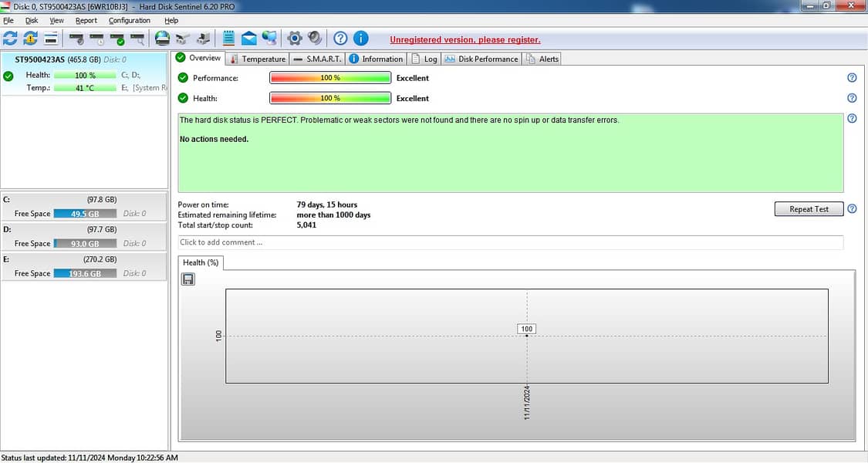
Task: Click the blue refresh icon in toolbar
Action: (x=10, y=38)
